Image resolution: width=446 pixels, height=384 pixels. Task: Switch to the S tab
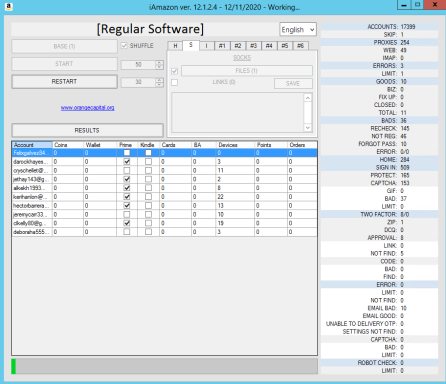pyautogui.click(x=191, y=45)
